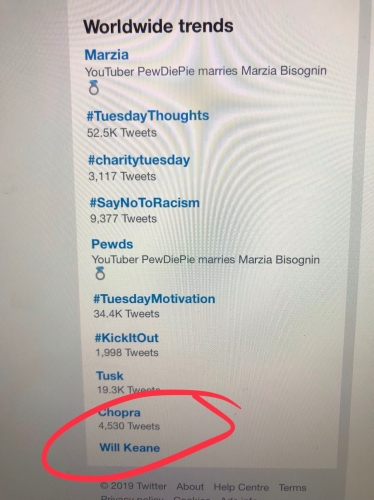Open the Tusk trend

click(x=110, y=376)
